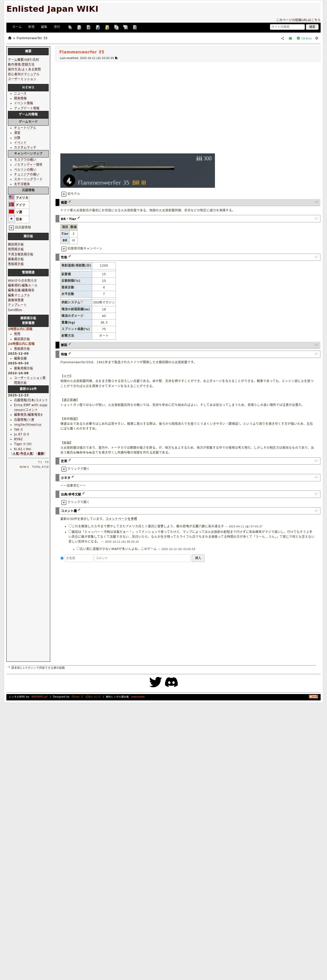The height and width of the screenshot is (980, 327).
Task: Open このページの短縮URLはこちら link
Action: 298,20
